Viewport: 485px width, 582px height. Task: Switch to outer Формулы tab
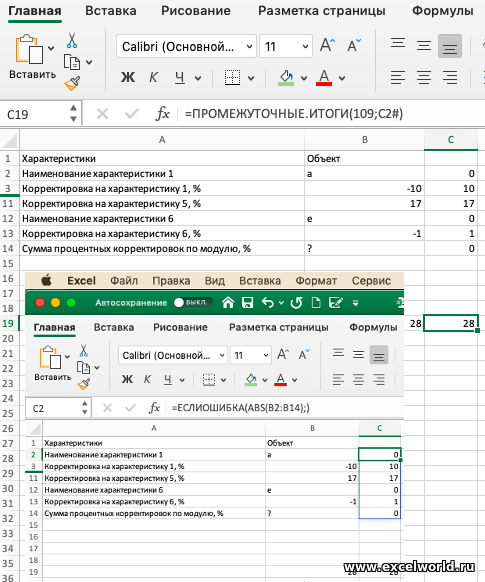click(x=443, y=11)
